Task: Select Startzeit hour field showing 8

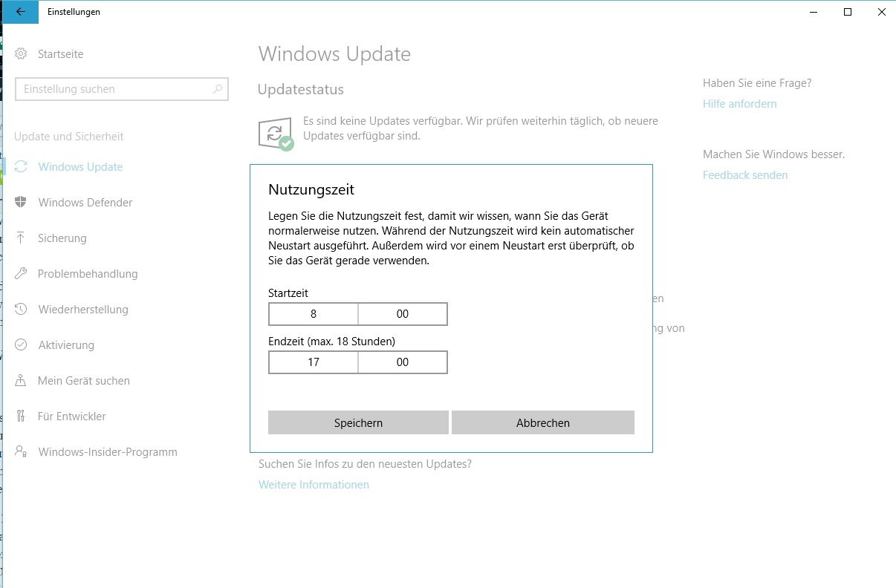Action: (313, 314)
